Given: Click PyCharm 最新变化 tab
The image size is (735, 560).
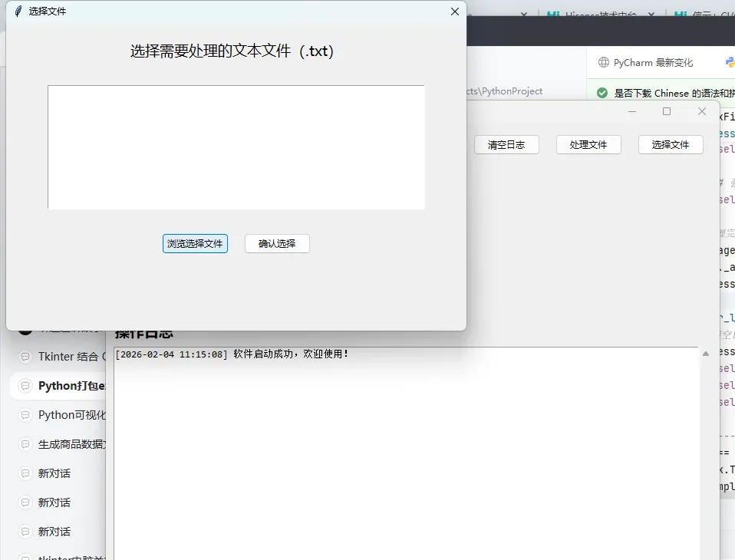Looking at the screenshot, I should pos(646,62).
